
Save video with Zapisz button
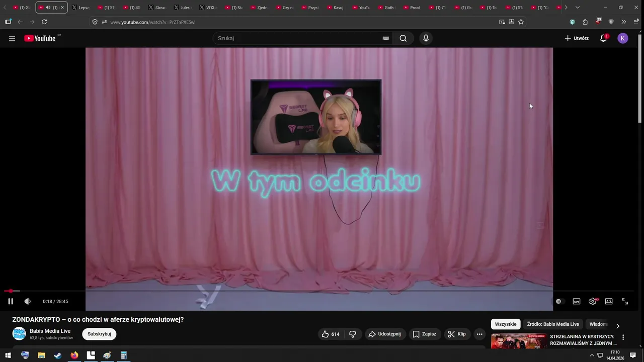click(425, 334)
